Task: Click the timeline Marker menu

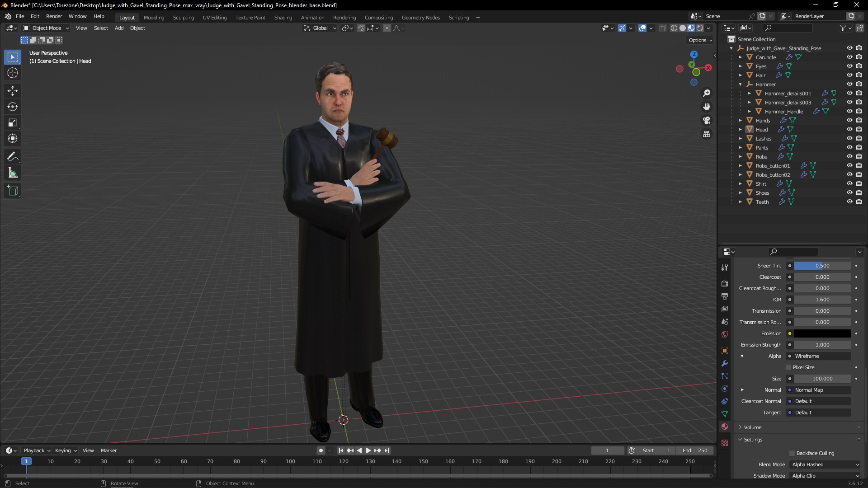Action: [108, 450]
